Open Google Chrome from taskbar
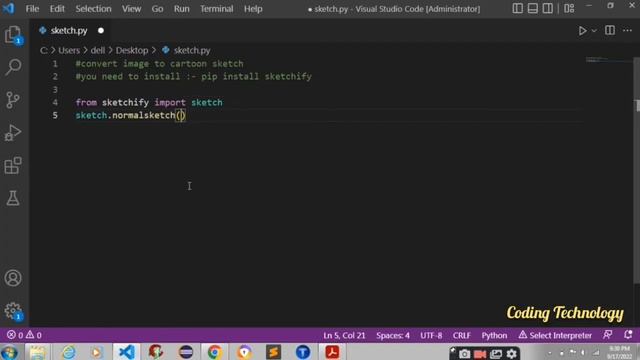This screenshot has height=360, width=640. (215, 352)
